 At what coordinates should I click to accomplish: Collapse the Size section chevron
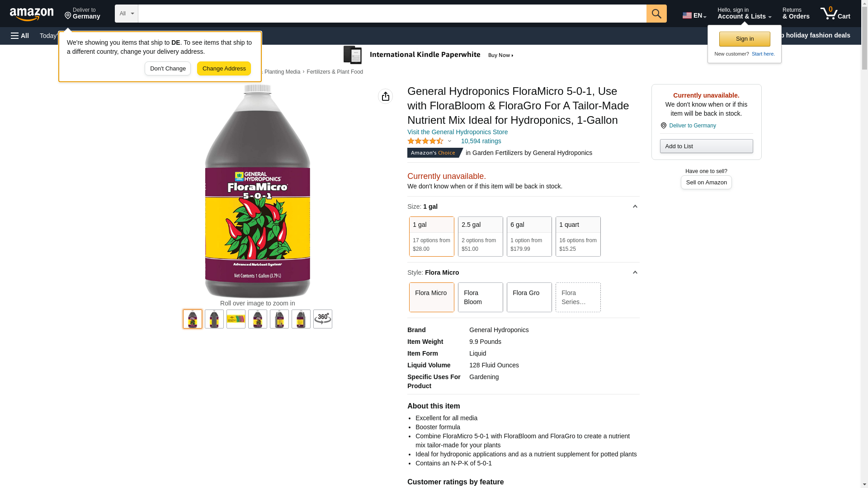point(635,206)
